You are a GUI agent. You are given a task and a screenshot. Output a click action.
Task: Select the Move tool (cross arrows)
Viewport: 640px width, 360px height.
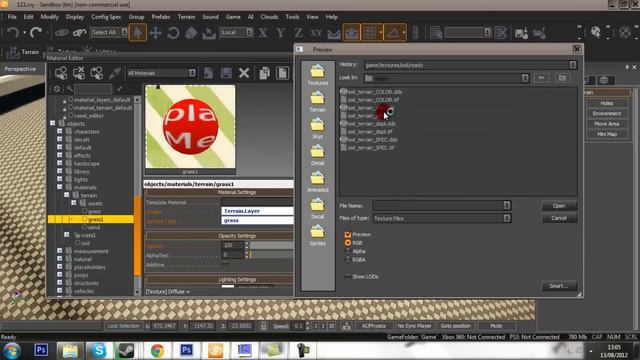(156, 33)
